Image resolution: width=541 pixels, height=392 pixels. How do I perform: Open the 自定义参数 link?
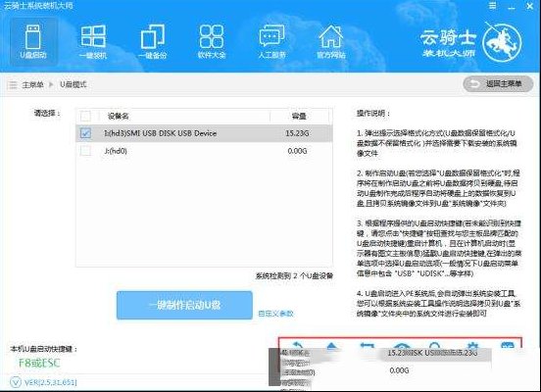[x=275, y=314]
